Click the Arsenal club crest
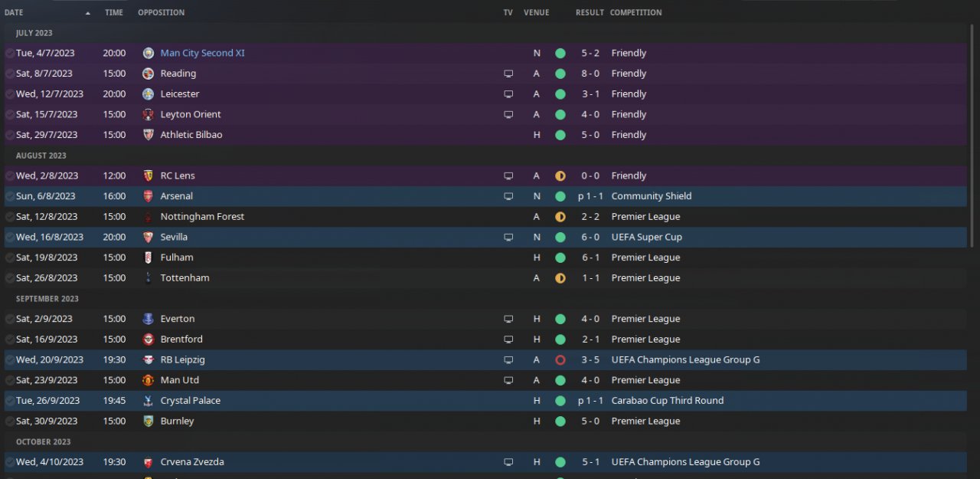This screenshot has width=980, height=479. pos(149,196)
